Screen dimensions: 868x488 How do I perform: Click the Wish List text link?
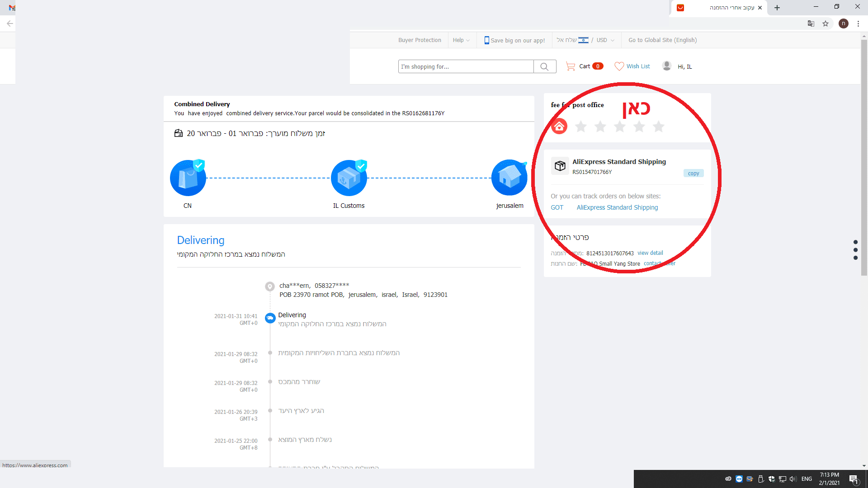638,66
